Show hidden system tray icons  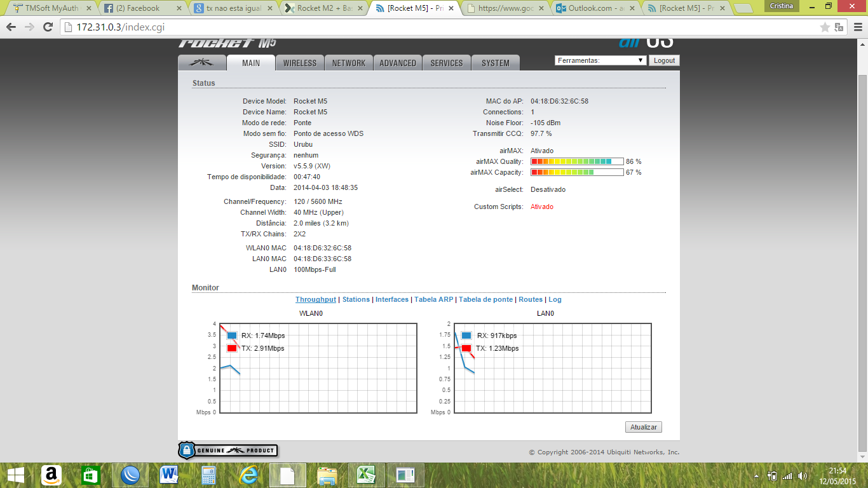click(x=756, y=476)
